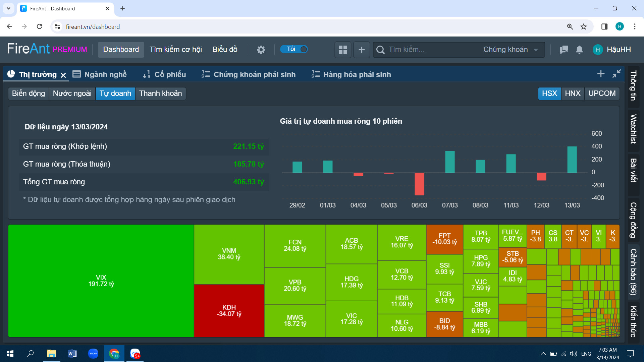Viewport: 644px width, 362px height.
Task: Select the UPCOM exchange option
Action: [x=602, y=94]
